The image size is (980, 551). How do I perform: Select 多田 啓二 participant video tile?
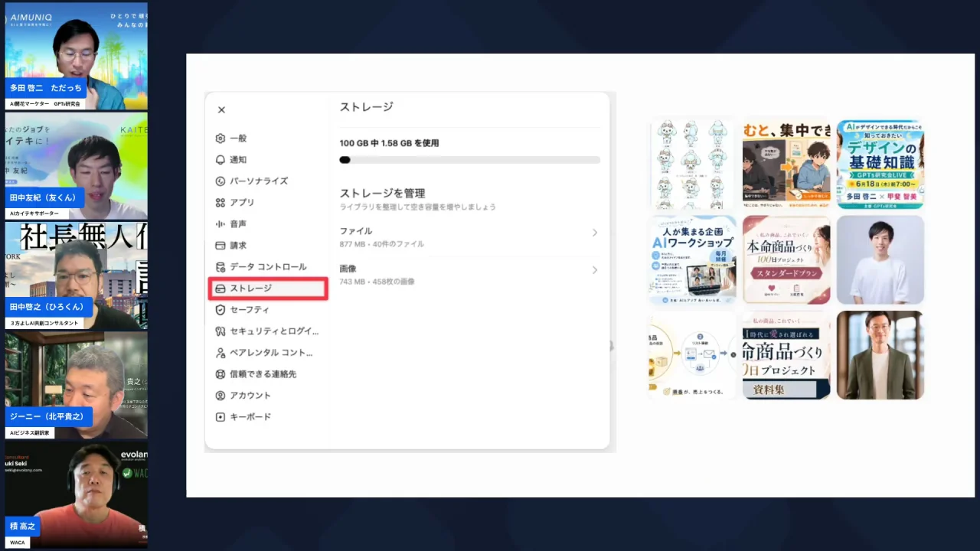77,55
